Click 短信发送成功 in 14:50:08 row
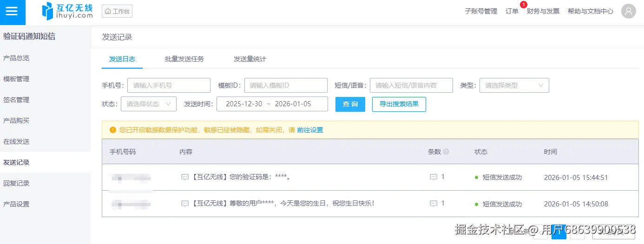The width and height of the screenshot is (644, 244). [502, 204]
